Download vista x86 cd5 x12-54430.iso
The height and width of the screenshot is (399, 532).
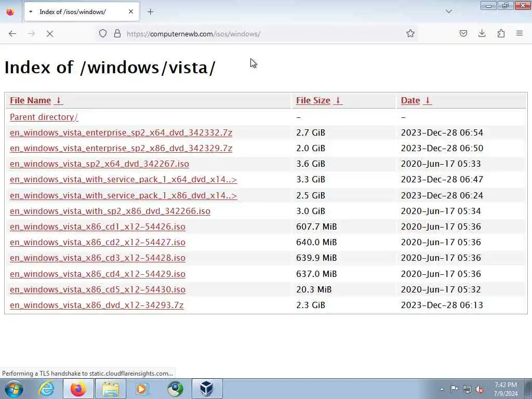pyautogui.click(x=97, y=289)
